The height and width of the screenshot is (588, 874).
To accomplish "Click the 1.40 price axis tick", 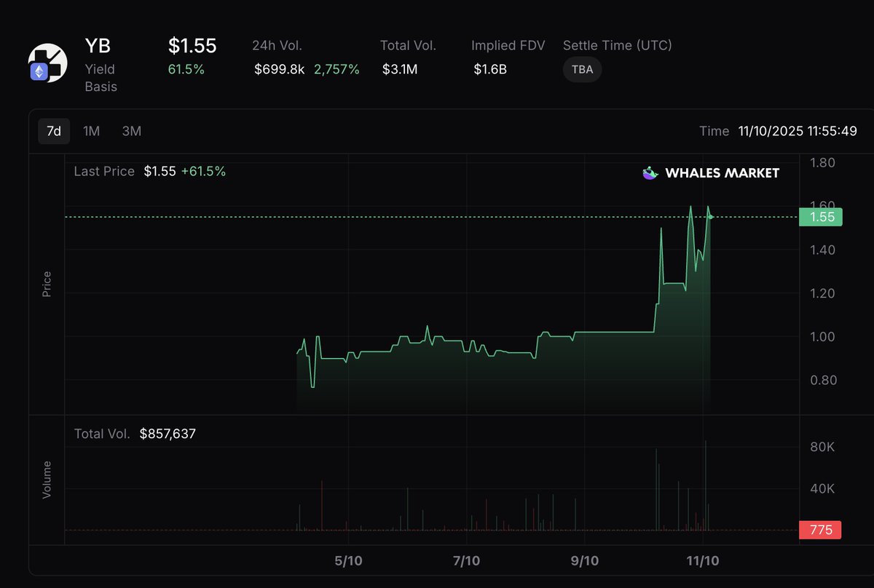I will coord(822,250).
